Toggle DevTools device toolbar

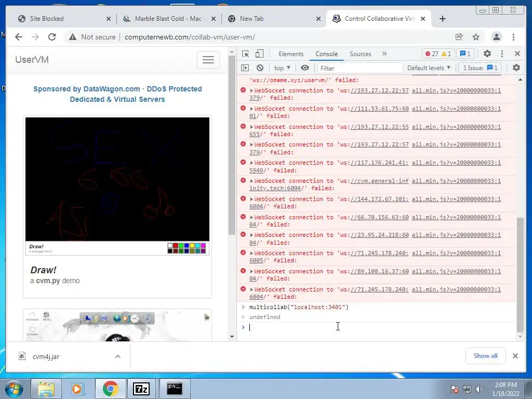(260, 54)
